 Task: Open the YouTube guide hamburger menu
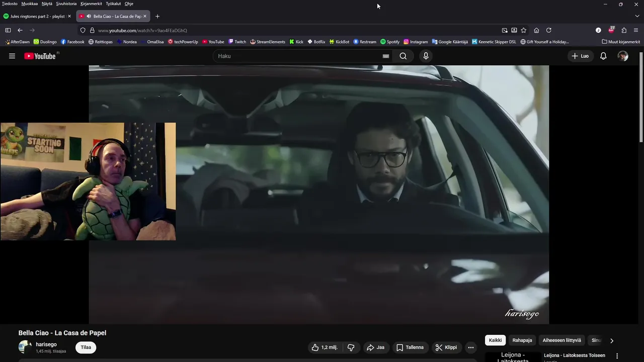[x=12, y=56]
